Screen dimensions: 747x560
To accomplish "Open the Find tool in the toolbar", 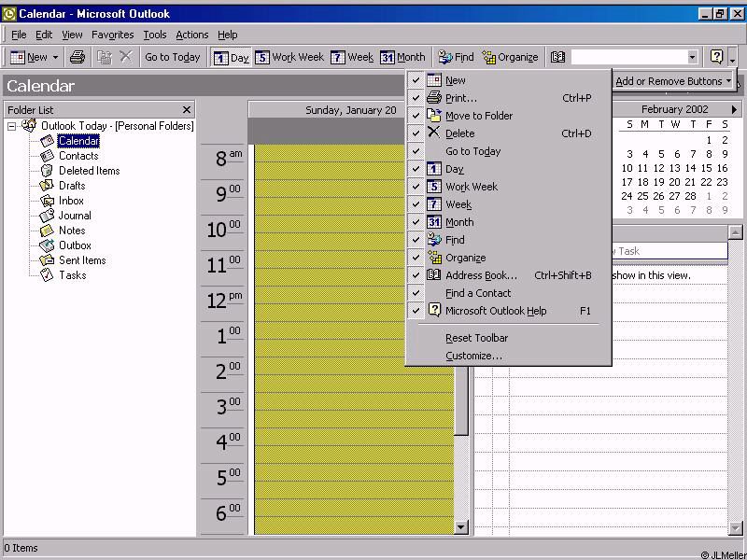I will tap(456, 57).
